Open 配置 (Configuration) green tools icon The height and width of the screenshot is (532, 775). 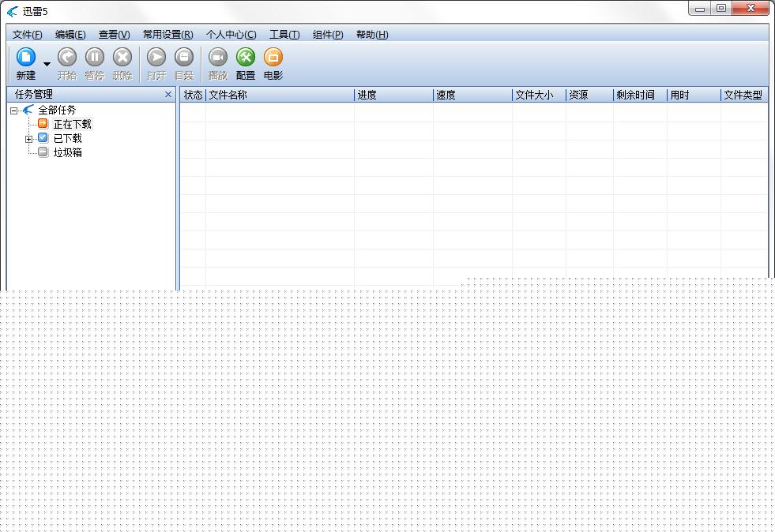(x=246, y=58)
